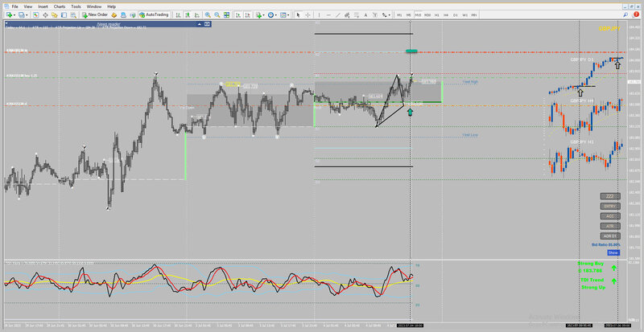The width and height of the screenshot is (644, 332).
Task: Switch chart to candlesticks mode
Action: [x=188, y=14]
